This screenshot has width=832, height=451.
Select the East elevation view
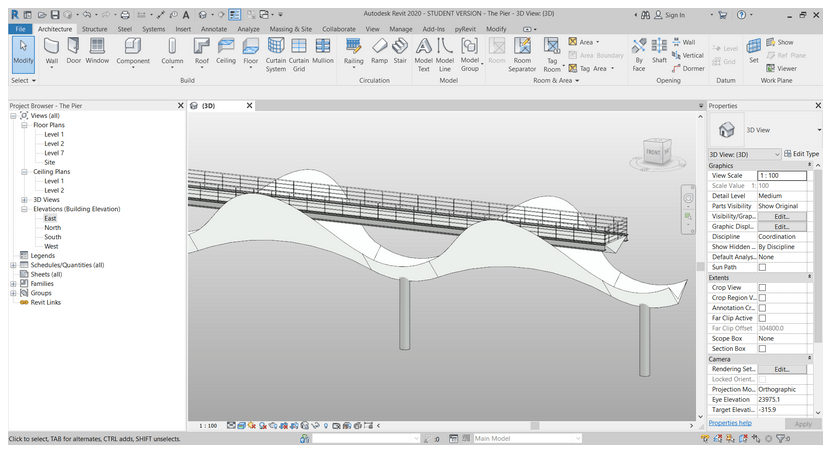(x=50, y=218)
